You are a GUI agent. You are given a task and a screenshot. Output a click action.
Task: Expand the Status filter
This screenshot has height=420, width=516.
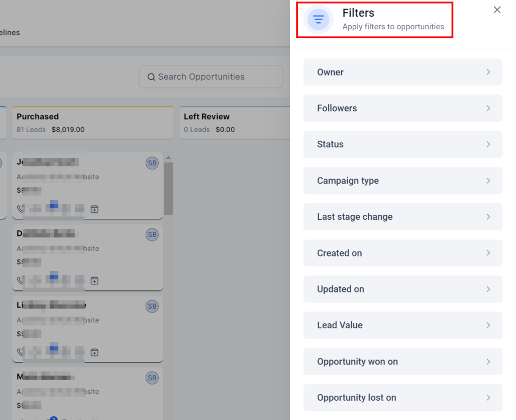[403, 144]
